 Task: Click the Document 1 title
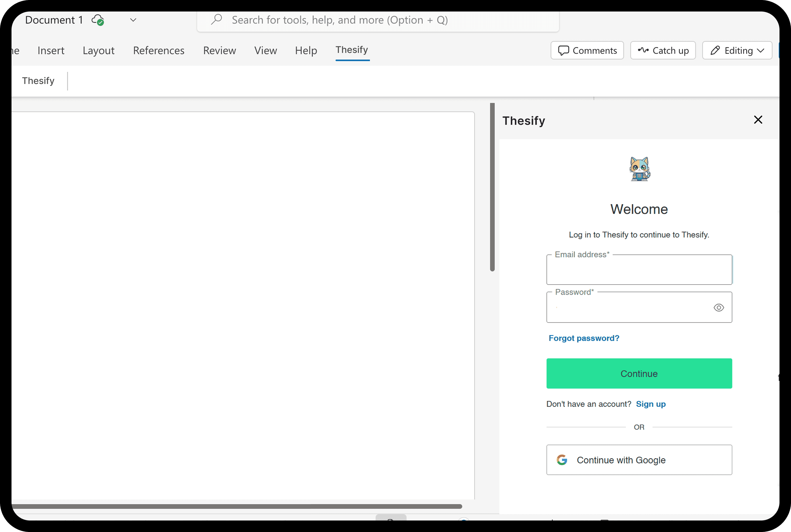[x=54, y=20]
